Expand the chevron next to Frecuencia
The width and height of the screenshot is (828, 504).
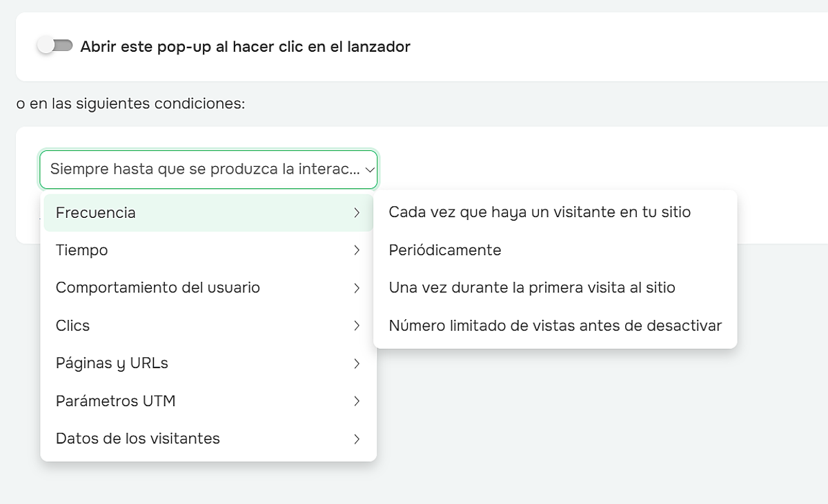tap(357, 212)
